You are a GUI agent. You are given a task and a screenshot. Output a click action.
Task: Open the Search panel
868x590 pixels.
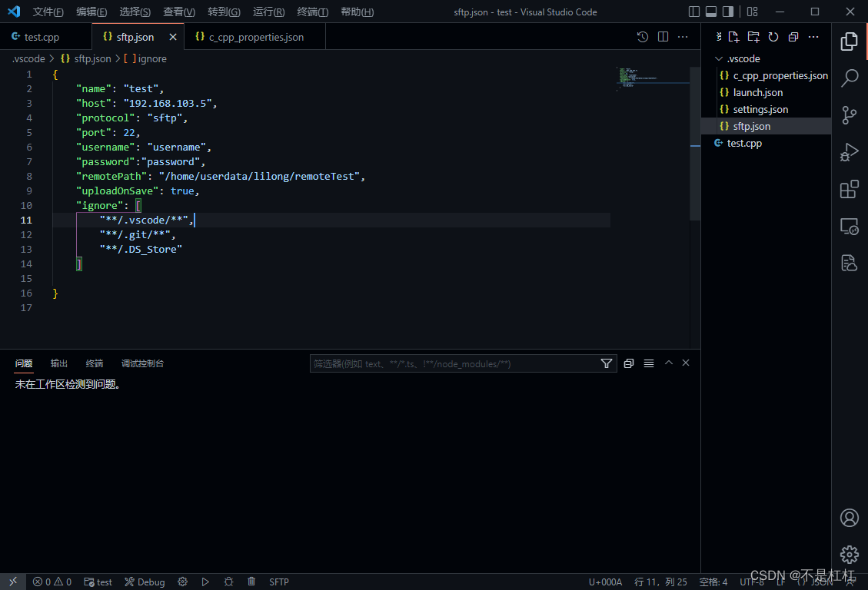pyautogui.click(x=849, y=78)
